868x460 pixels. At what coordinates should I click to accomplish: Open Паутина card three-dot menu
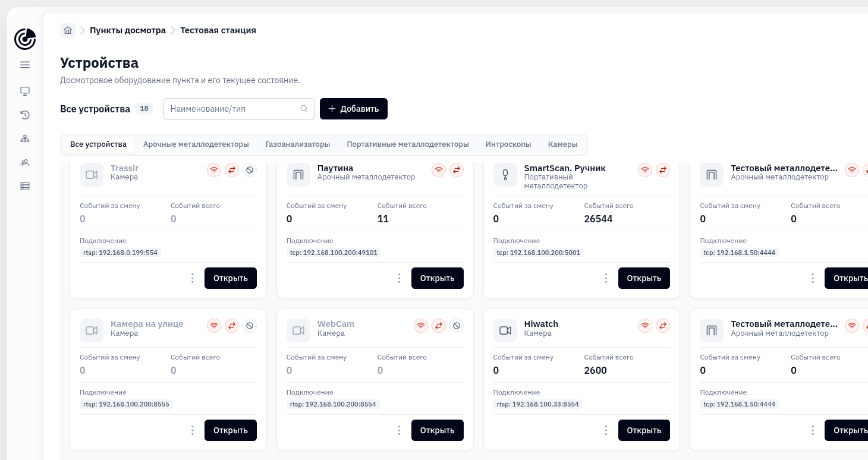click(x=399, y=278)
